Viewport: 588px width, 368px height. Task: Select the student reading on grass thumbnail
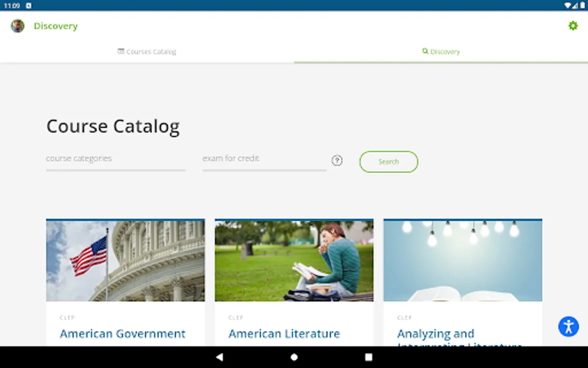[x=294, y=261]
